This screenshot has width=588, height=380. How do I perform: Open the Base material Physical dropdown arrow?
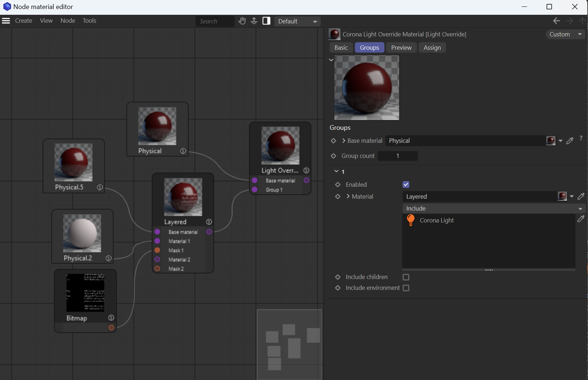pos(561,141)
